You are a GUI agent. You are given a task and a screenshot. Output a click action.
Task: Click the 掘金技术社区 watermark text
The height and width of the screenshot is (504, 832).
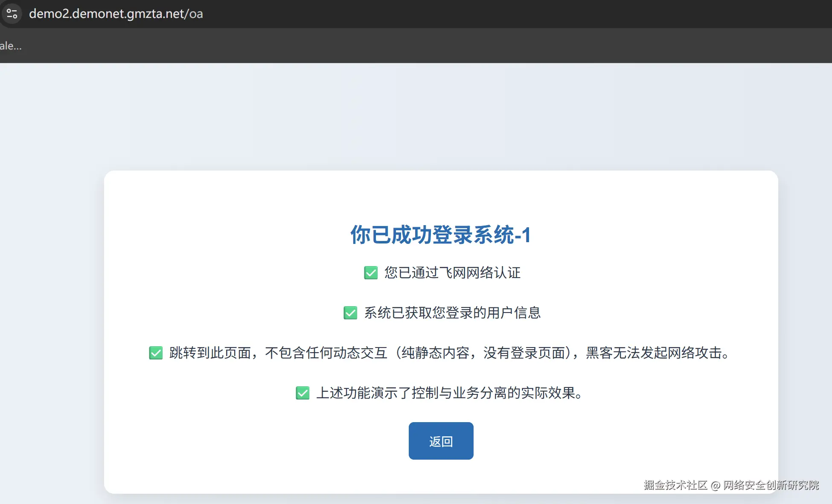point(675,485)
